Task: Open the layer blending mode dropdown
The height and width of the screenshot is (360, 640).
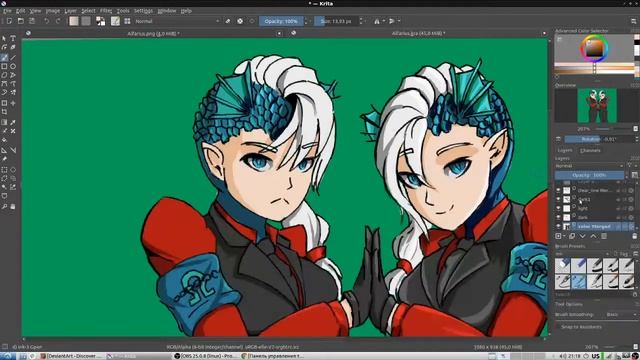Action: point(589,166)
